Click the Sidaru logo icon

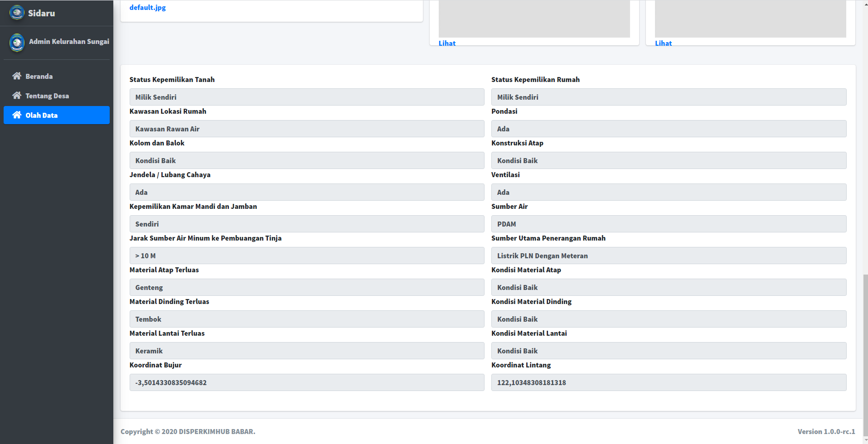point(17,13)
